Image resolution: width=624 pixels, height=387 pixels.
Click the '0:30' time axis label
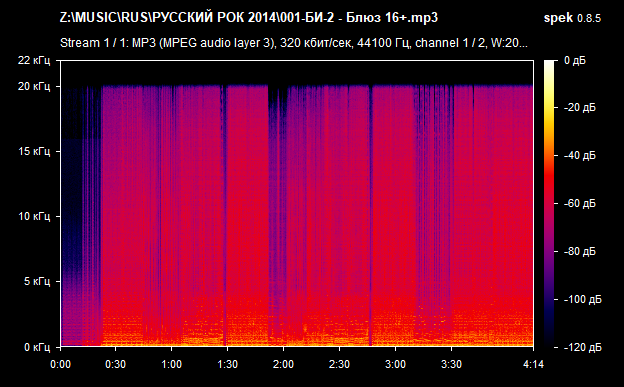click(x=115, y=364)
